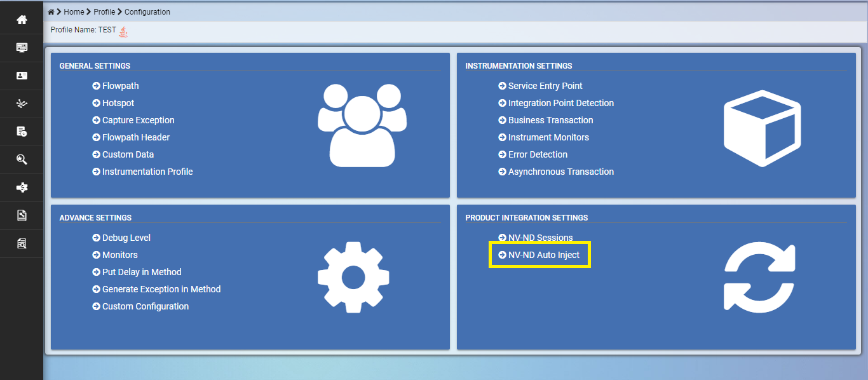Image resolution: width=868 pixels, height=380 pixels.
Task: Click the INSTRUMENTATION SETTINGS heading
Action: pos(519,66)
